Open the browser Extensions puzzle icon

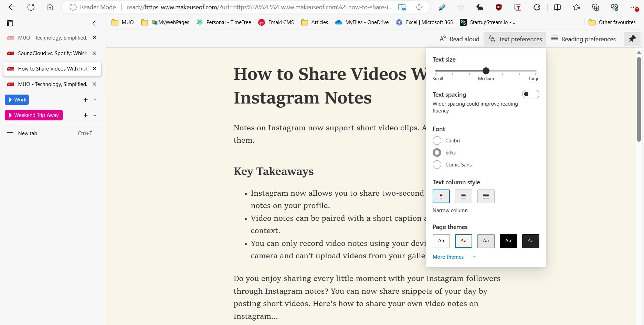537,7
